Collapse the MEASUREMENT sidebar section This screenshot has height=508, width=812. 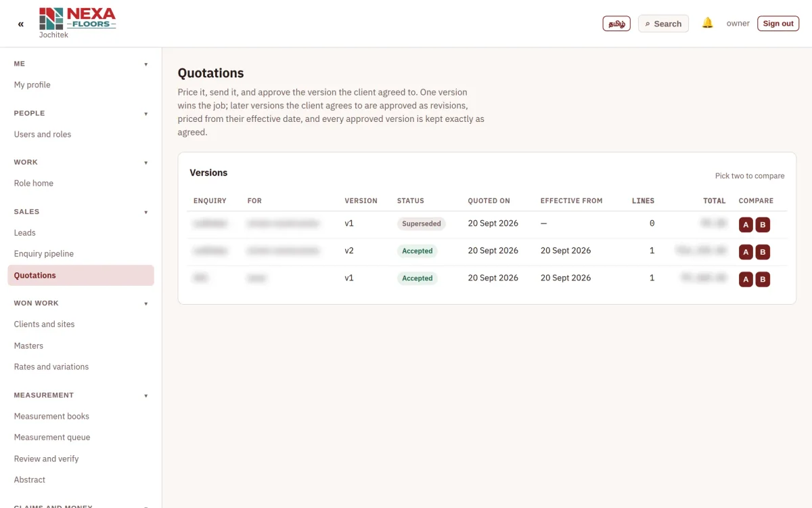point(81,396)
